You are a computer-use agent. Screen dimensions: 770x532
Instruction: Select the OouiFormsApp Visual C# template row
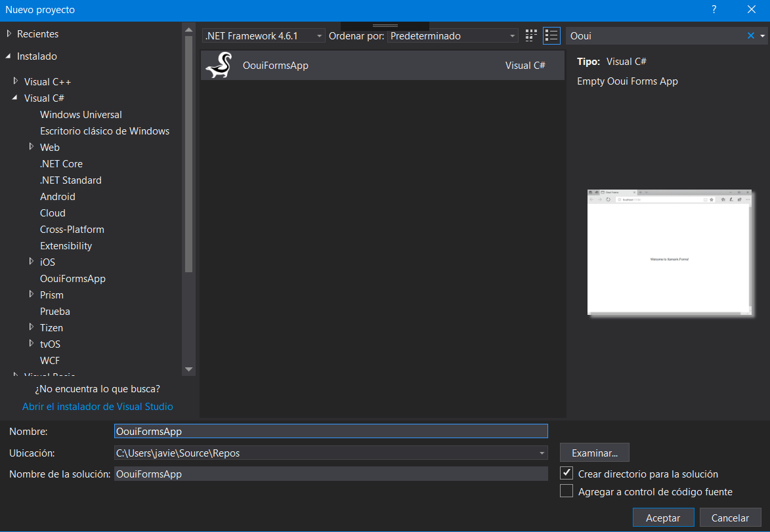[x=383, y=66]
